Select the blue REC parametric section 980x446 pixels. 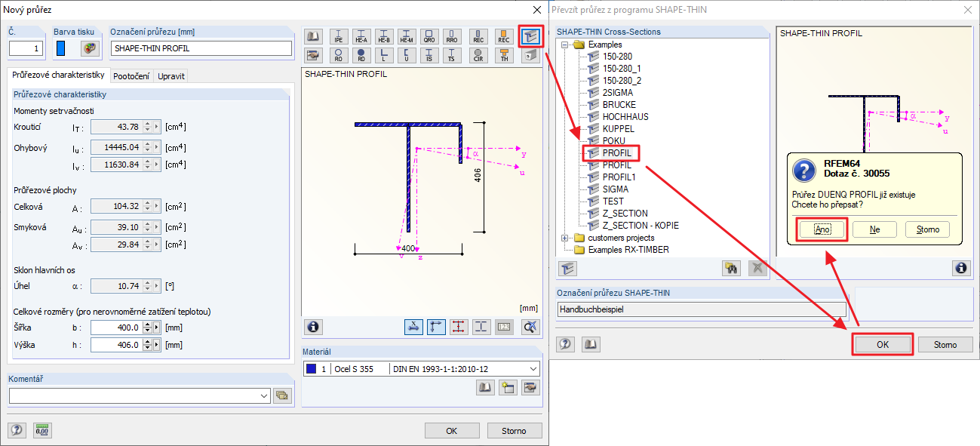pos(478,36)
